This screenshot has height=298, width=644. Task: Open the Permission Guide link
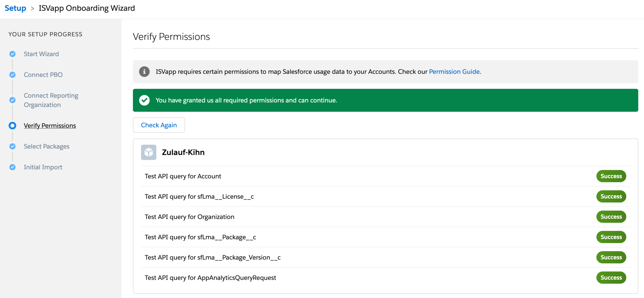click(454, 72)
